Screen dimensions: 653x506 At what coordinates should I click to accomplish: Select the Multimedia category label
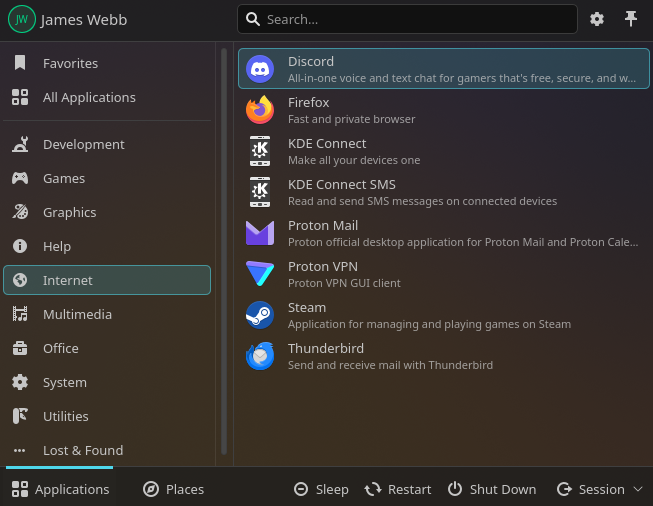click(77, 314)
